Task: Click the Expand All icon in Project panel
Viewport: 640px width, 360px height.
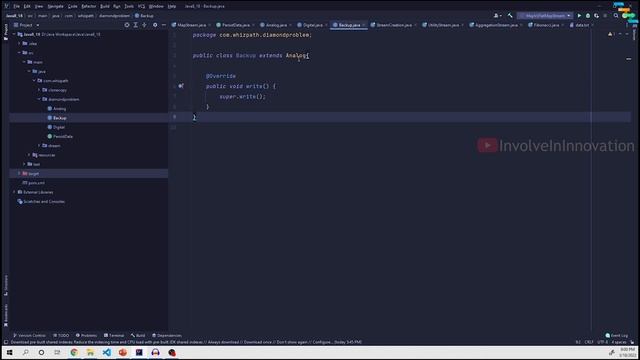Action: [136, 25]
